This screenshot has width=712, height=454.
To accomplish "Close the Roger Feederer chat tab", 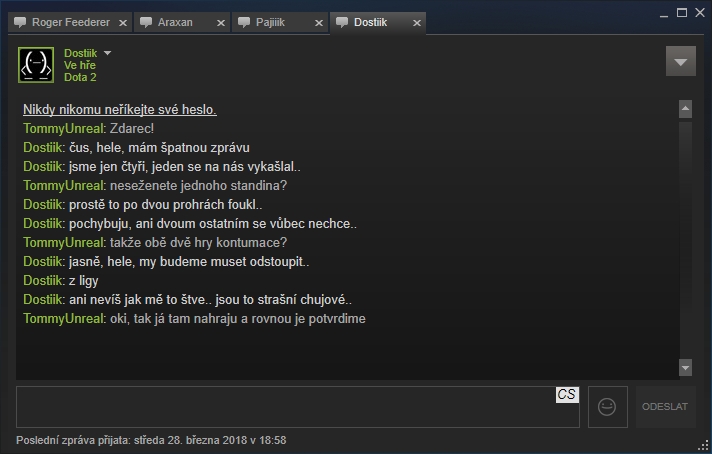I will [123, 23].
